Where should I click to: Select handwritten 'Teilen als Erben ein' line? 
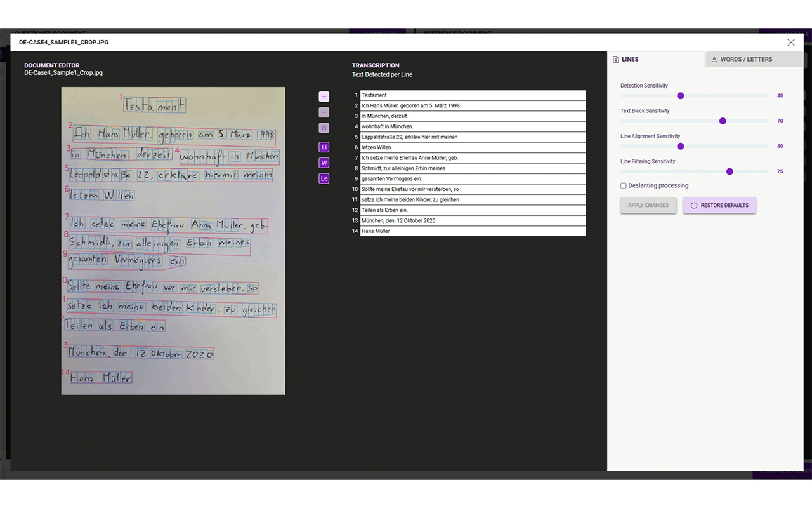[115, 325]
